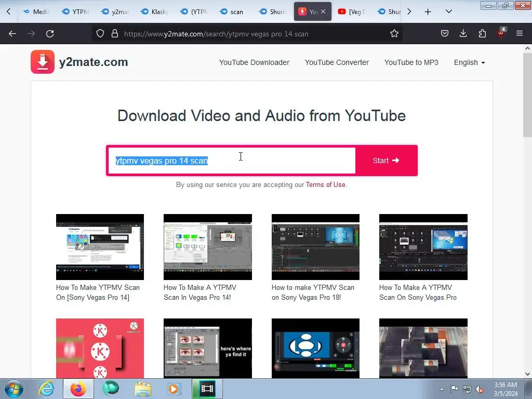Click into the video search input field
The image size is (532, 399).
click(x=232, y=161)
